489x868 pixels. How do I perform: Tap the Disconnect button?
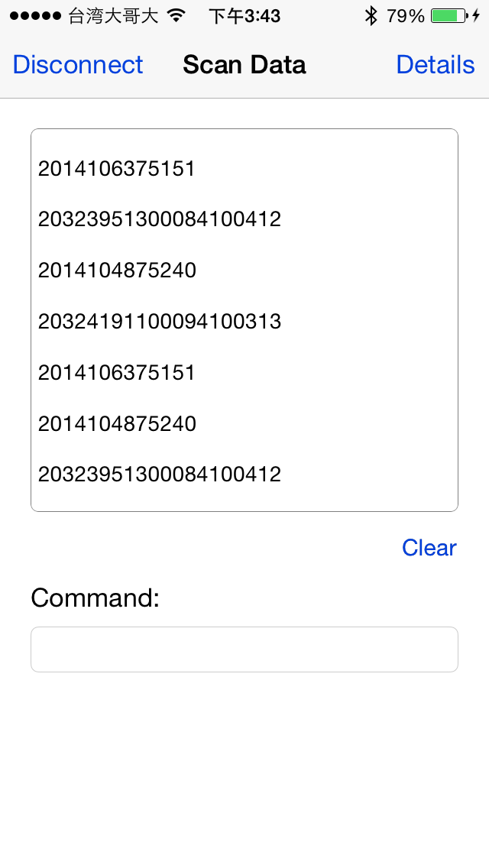click(x=77, y=65)
